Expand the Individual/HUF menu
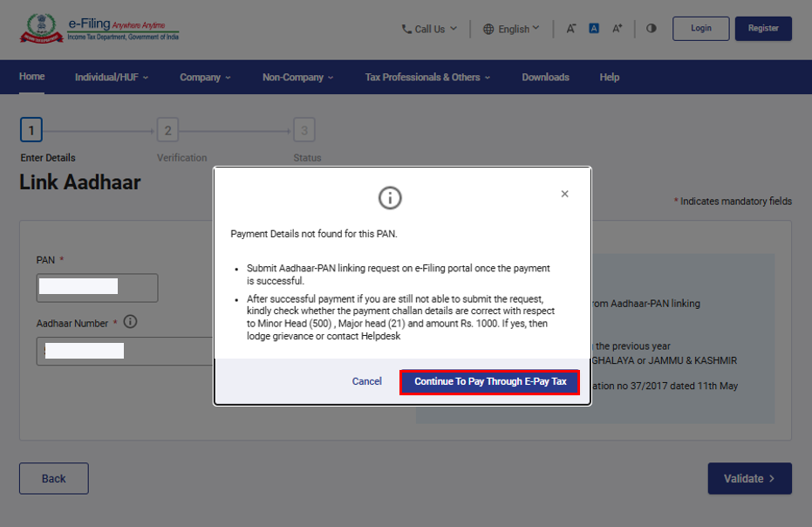Image resolution: width=812 pixels, height=527 pixels. pos(112,77)
